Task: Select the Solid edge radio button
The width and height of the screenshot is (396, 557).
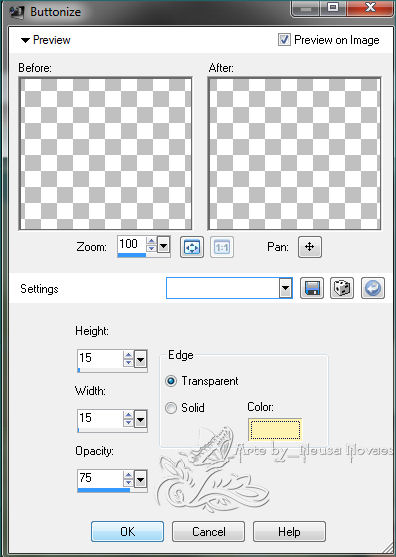Action: point(171,408)
